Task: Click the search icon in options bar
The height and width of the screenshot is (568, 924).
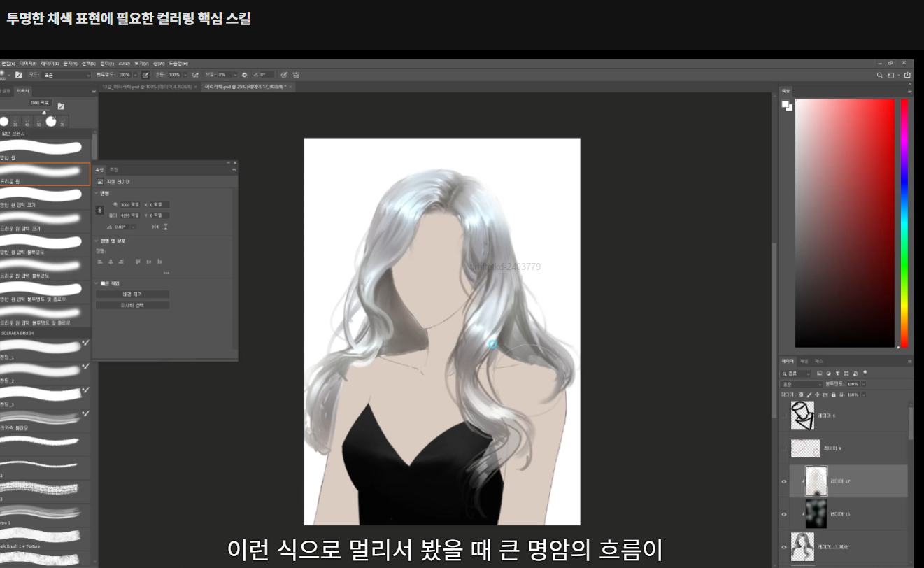Action: coord(880,75)
